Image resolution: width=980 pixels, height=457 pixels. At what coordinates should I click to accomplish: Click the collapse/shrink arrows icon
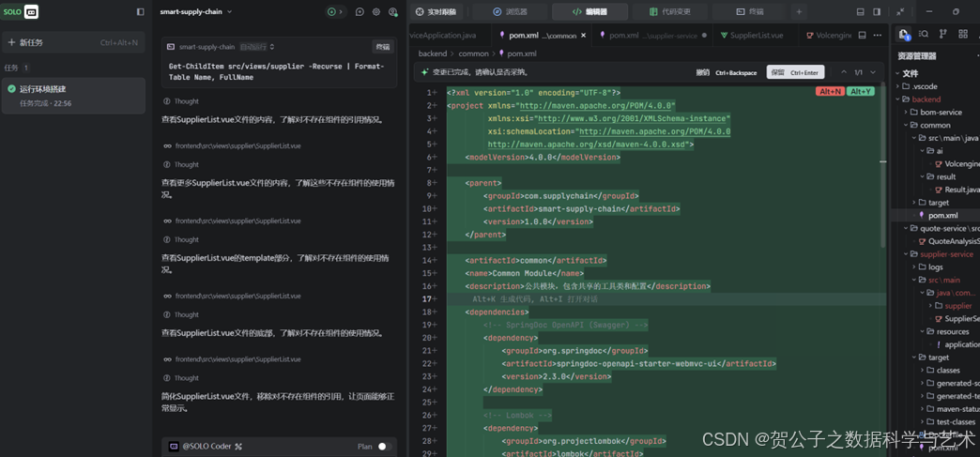900,12
